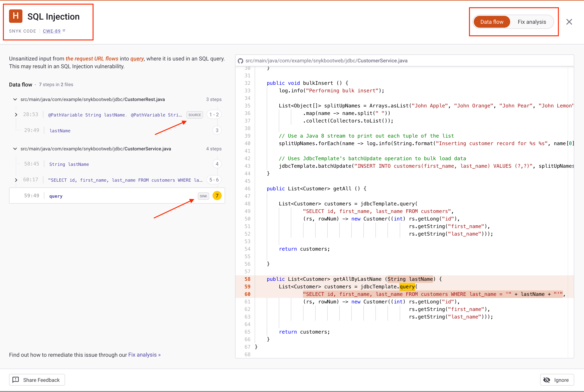Click the highlighted SELECT string on line 60
This screenshot has height=392, width=584.
tap(433, 294)
